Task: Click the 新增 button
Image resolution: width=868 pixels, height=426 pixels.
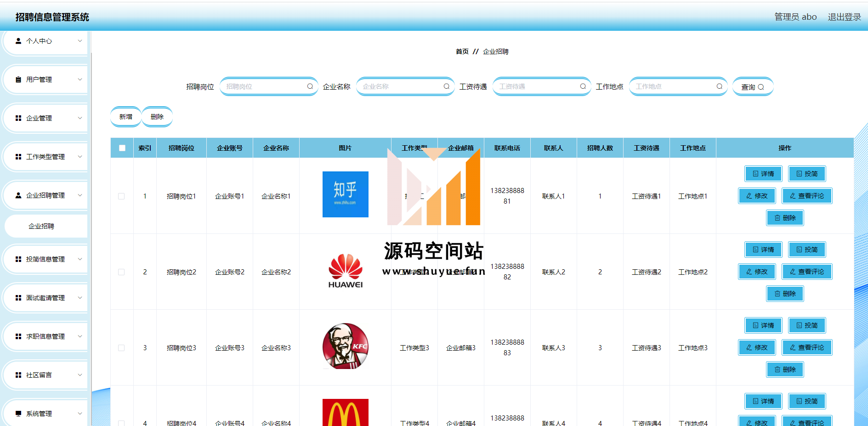Action: click(126, 117)
